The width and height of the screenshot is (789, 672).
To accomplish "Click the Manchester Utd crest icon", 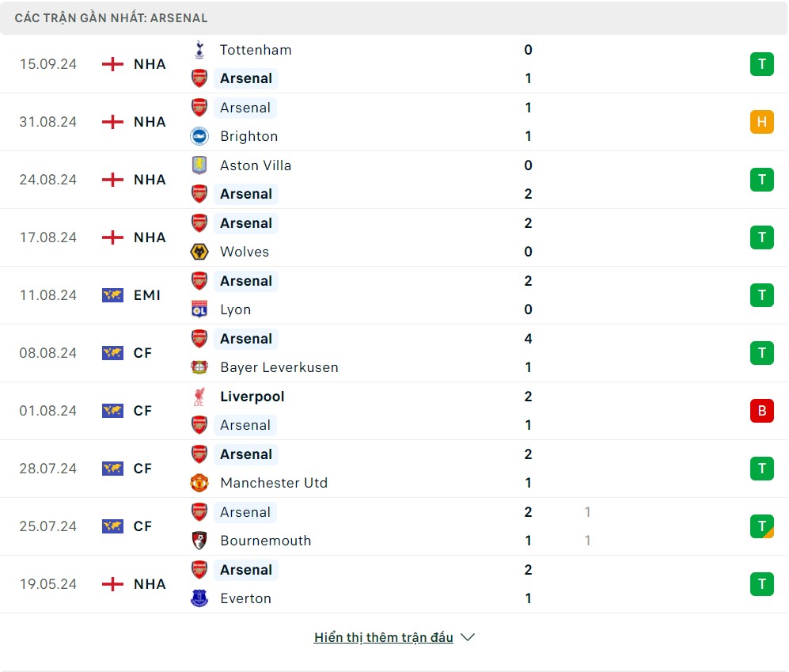I will [x=199, y=483].
